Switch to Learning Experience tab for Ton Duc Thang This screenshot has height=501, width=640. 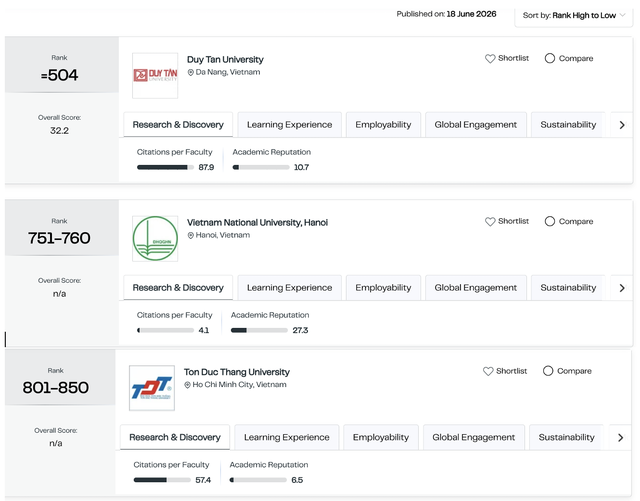click(x=287, y=437)
